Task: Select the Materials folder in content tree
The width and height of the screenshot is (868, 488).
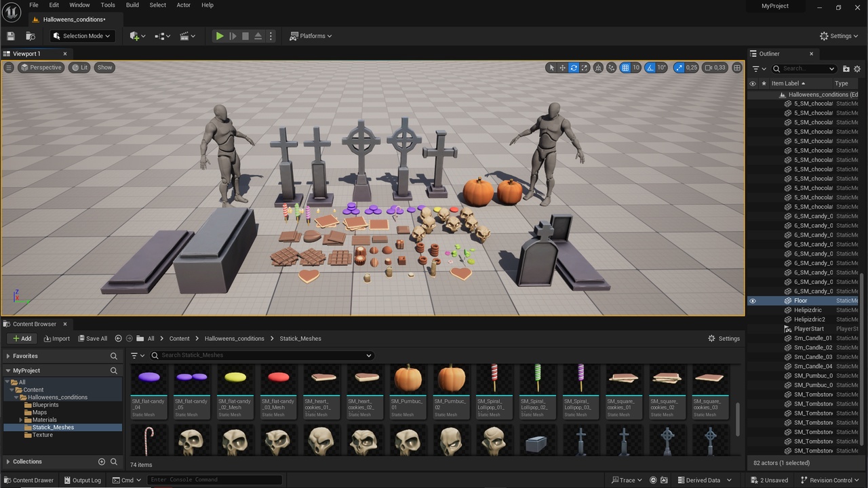Action: coord(44,420)
